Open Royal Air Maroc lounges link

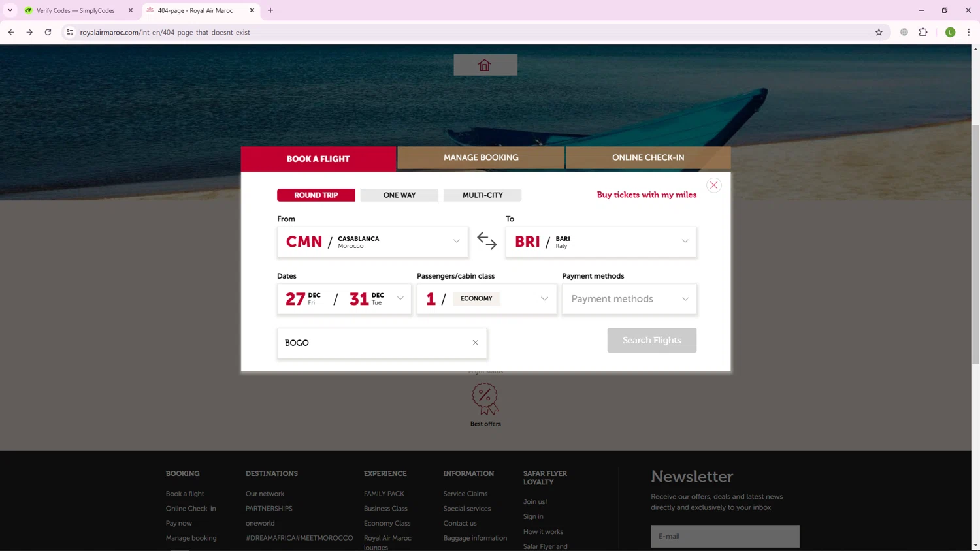click(x=387, y=543)
